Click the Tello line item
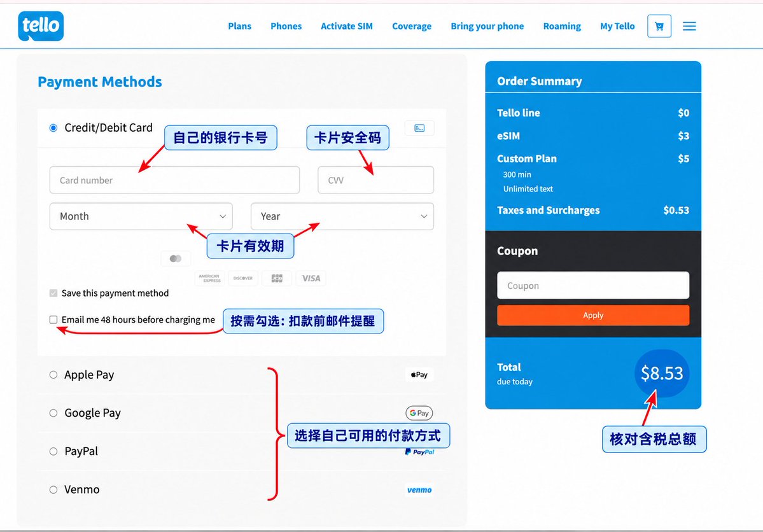The height and width of the screenshot is (532, 763). (x=593, y=113)
